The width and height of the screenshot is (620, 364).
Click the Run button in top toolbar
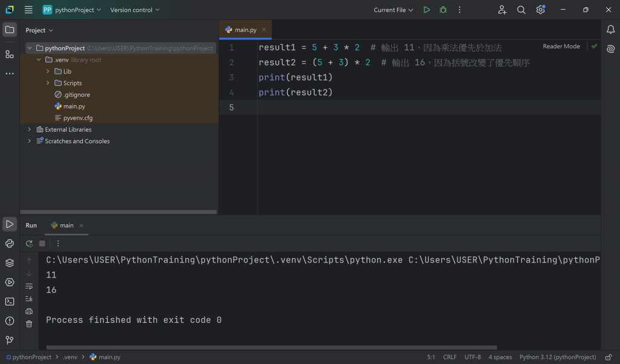point(427,10)
